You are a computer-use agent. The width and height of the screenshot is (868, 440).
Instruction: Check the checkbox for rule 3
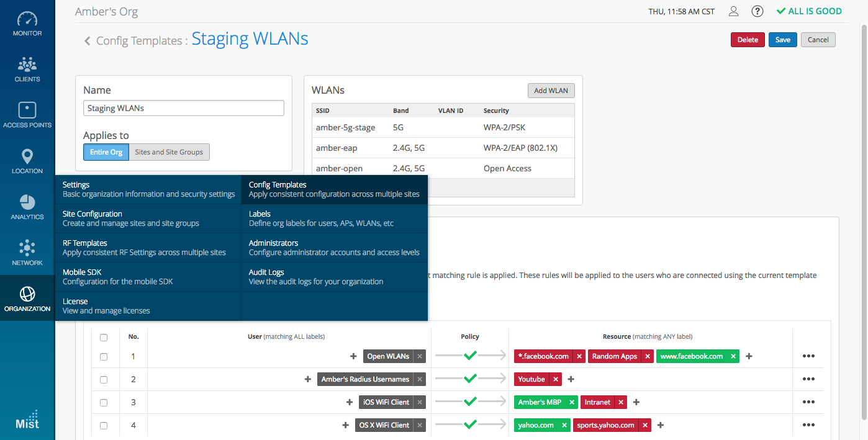tap(104, 403)
